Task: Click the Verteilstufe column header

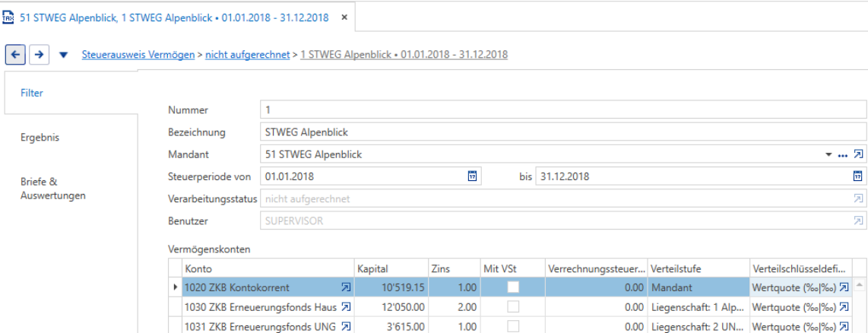Action: coord(699,268)
